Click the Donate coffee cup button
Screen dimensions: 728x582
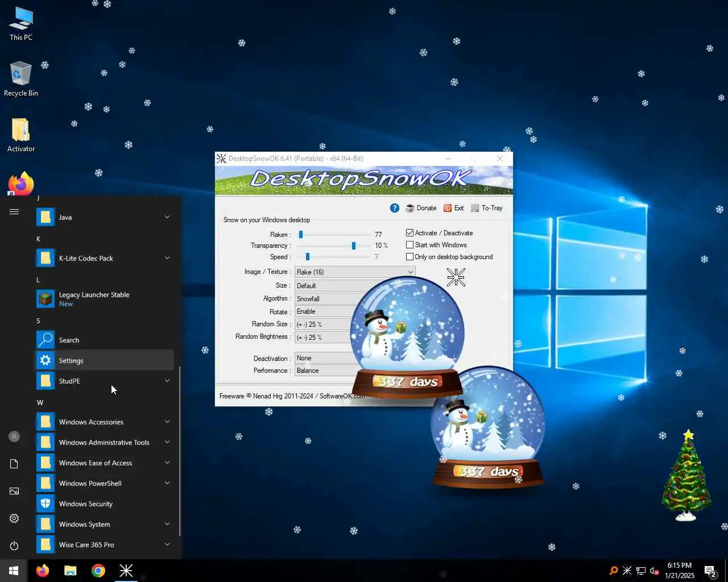click(421, 208)
